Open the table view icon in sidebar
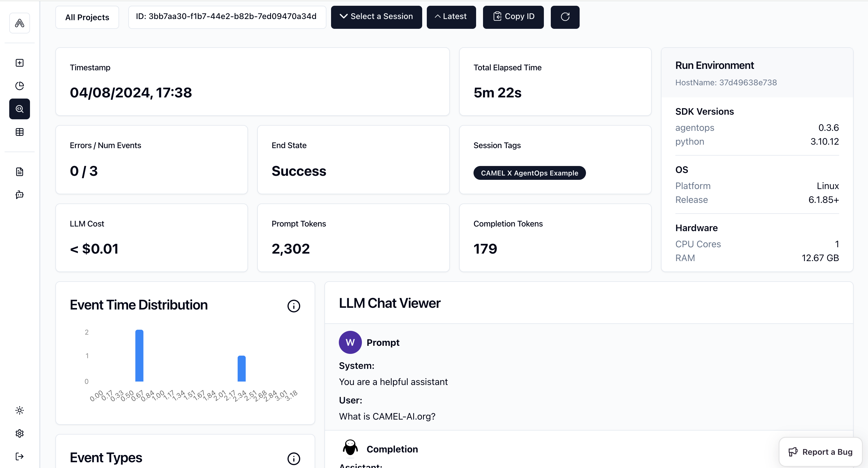 [20, 132]
